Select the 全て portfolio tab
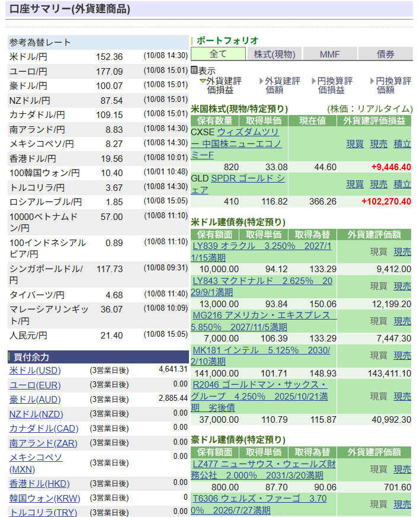The image size is (420, 517). pos(217,54)
